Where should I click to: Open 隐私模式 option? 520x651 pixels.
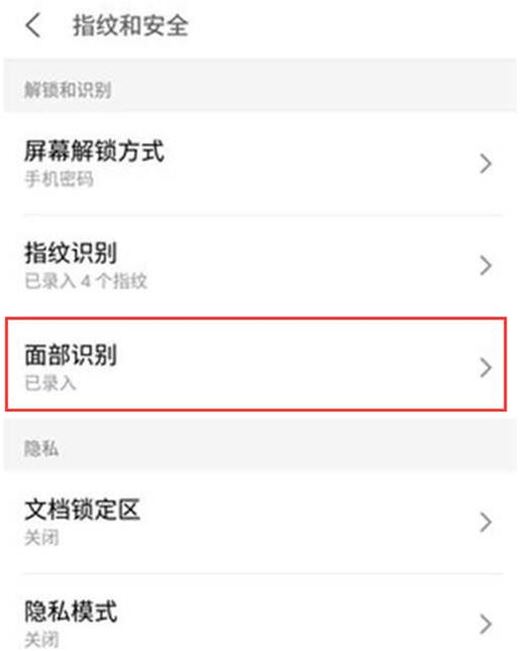[x=260, y=613]
